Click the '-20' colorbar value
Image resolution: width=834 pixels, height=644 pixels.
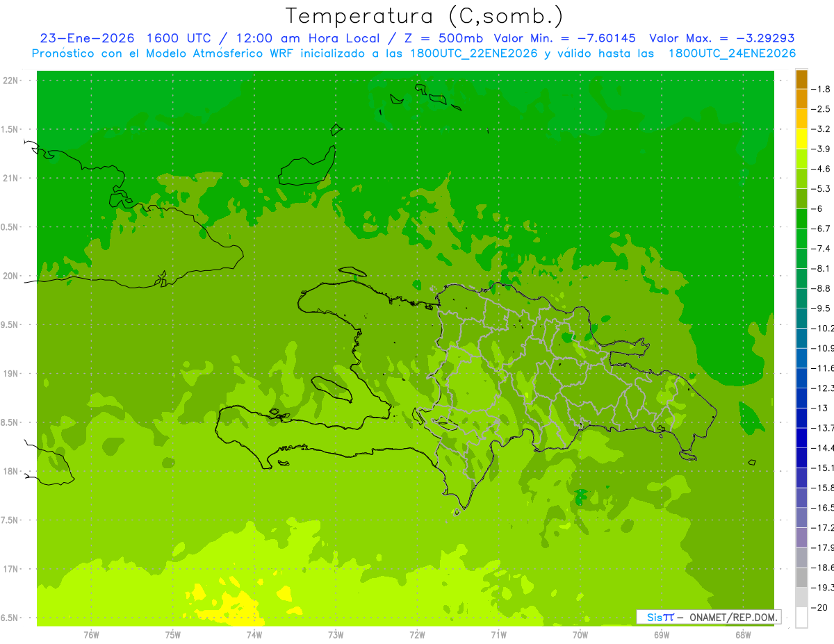pyautogui.click(x=820, y=607)
